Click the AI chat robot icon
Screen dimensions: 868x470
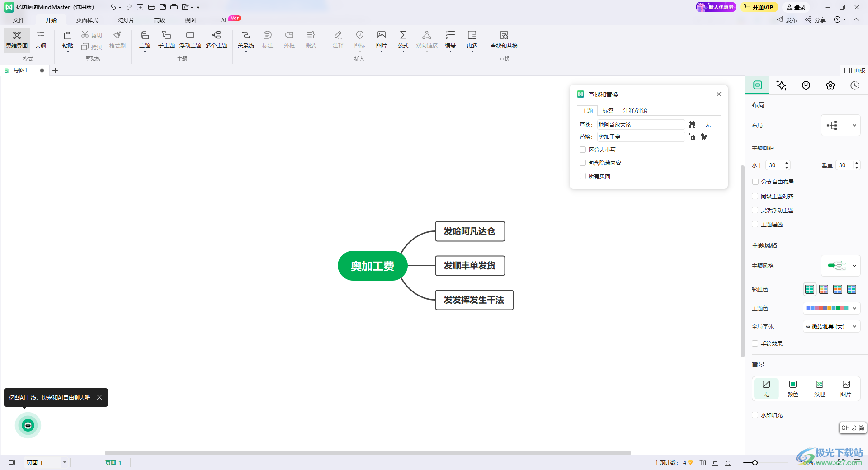pos(28,425)
